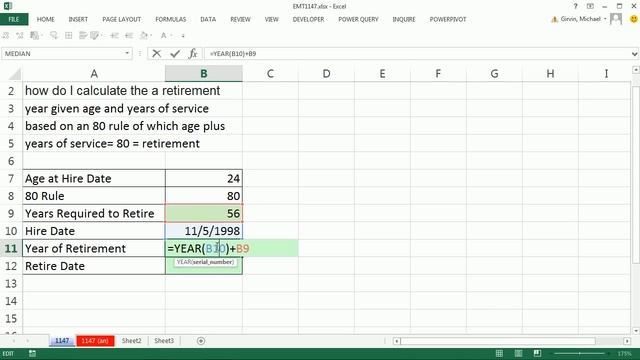Image resolution: width=640 pixels, height=360 pixels.
Task: Click cell showing 56 Years Required
Action: pos(204,213)
